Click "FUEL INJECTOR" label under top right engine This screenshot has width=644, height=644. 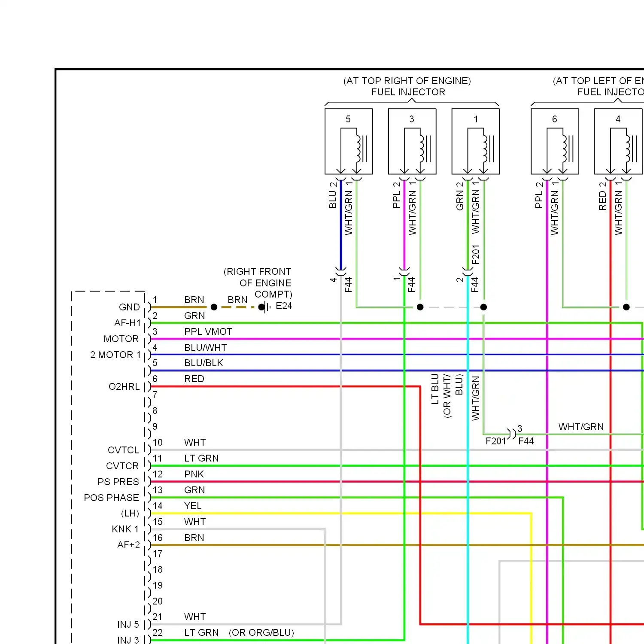pos(408,92)
